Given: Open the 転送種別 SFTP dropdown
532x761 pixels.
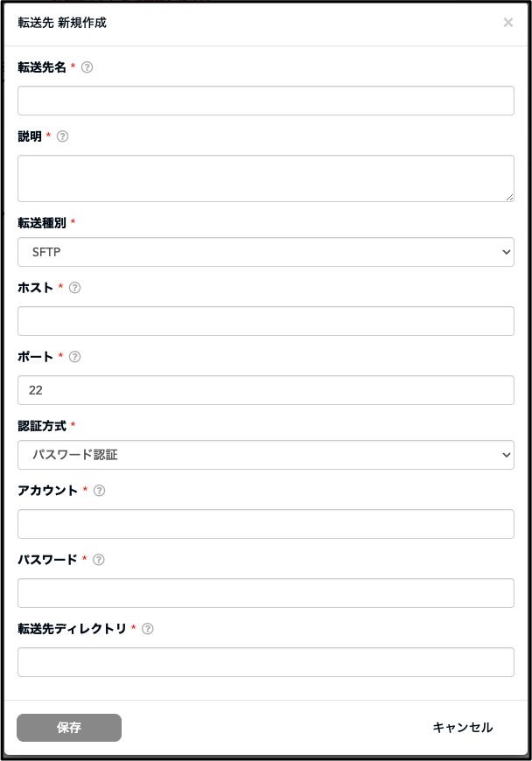Looking at the screenshot, I should tap(266, 252).
